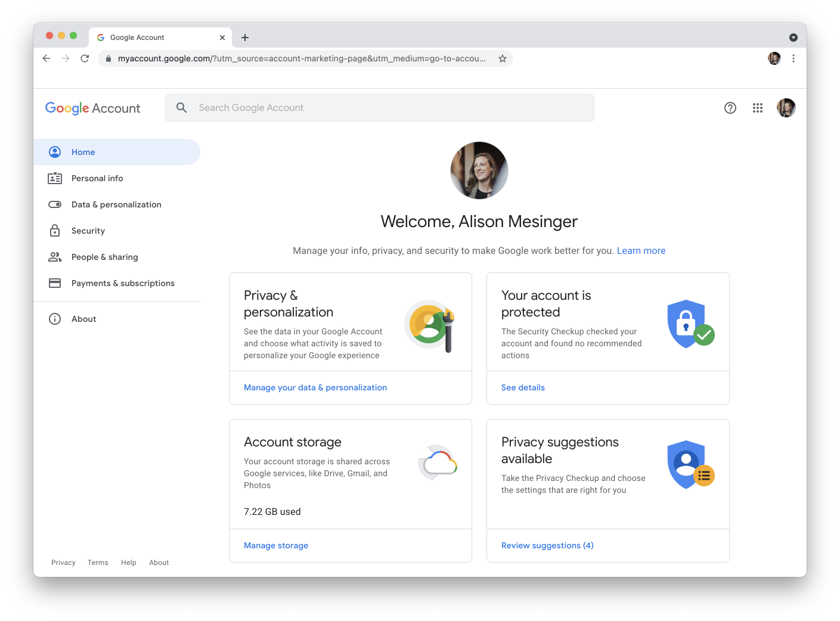Open Personal info in sidebar

pyautogui.click(x=117, y=178)
